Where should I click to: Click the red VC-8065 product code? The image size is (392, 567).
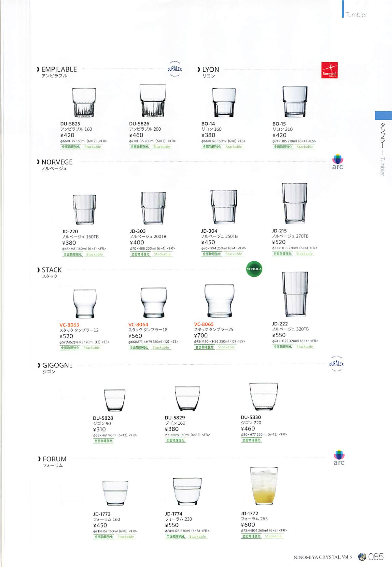[204, 324]
